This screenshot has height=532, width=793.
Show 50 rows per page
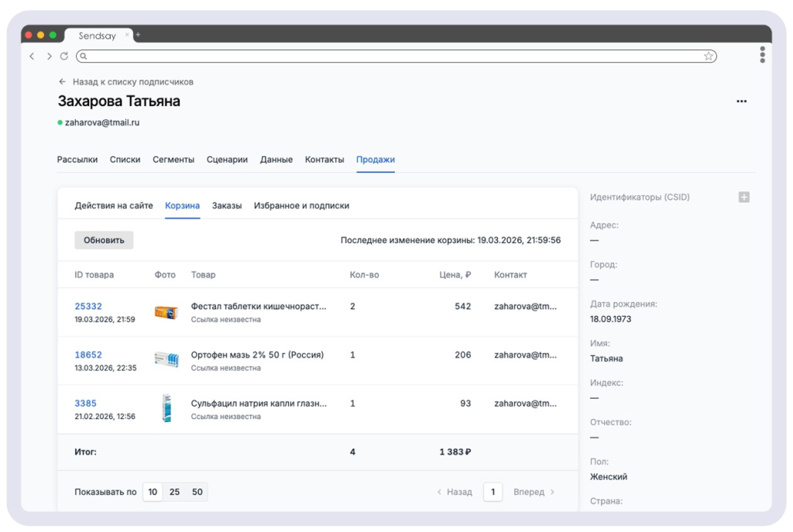click(x=197, y=492)
